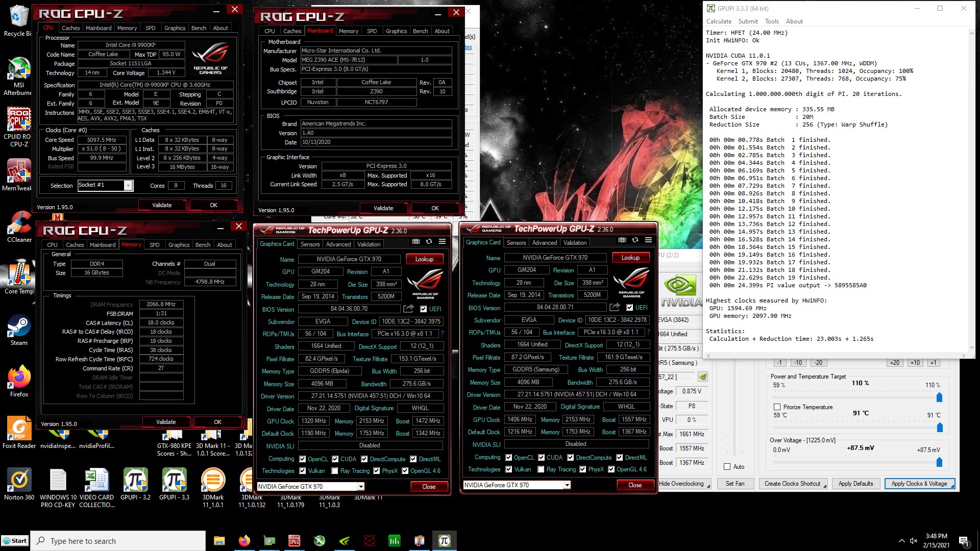980x551 pixels.
Task: Open Foxit Reader desktop icon
Action: [19, 433]
